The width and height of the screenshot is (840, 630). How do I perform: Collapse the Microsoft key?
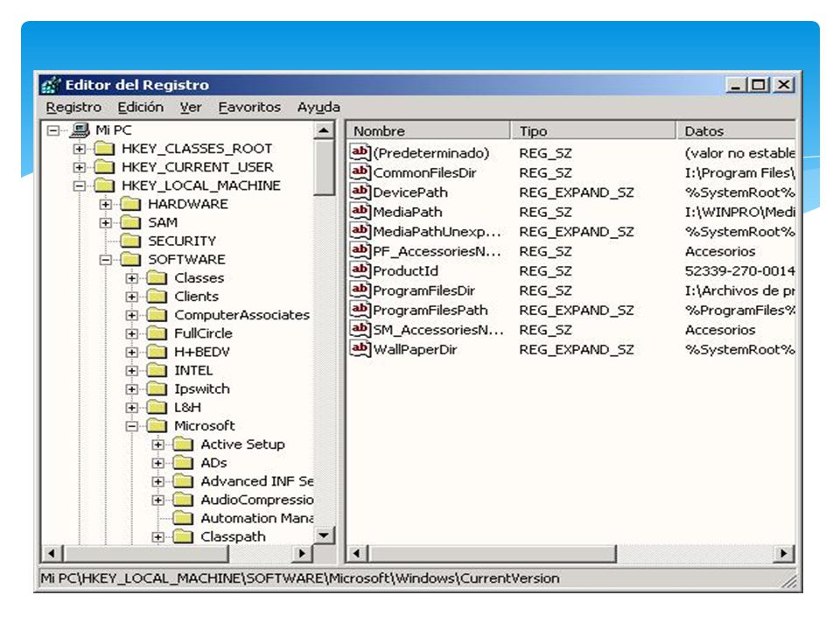pos(132,426)
